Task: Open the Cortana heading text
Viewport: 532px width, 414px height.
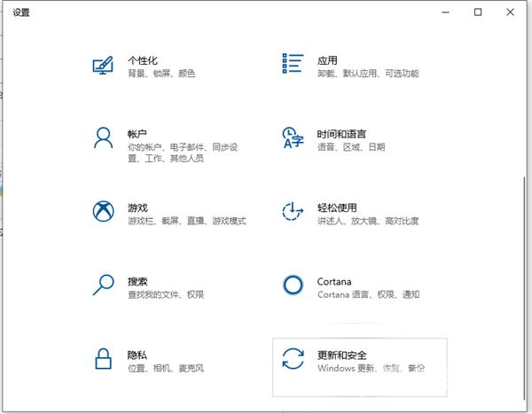Action: (x=334, y=282)
